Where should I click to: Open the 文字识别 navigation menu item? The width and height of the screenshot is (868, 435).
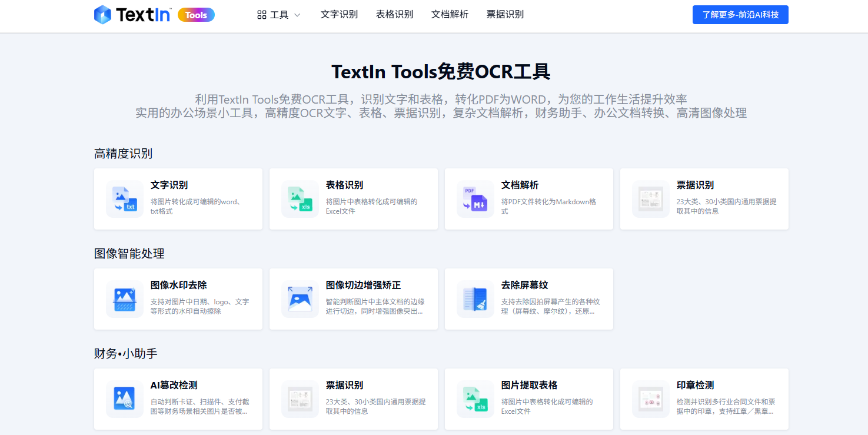[x=339, y=15]
